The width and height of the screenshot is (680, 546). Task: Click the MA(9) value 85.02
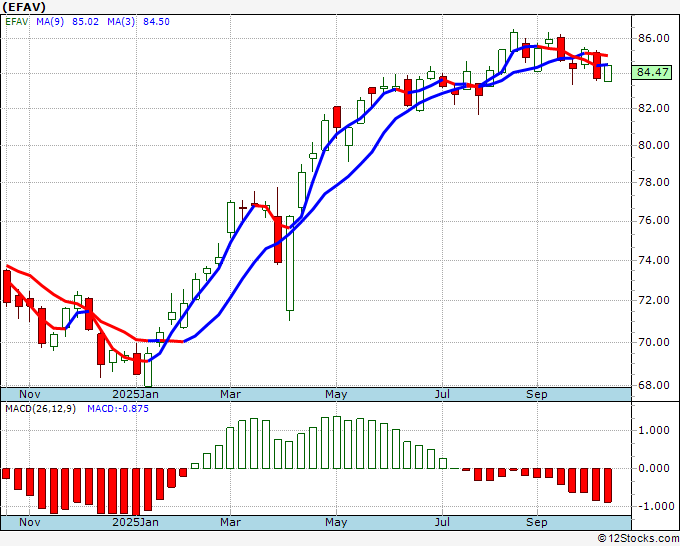pyautogui.click(x=85, y=22)
